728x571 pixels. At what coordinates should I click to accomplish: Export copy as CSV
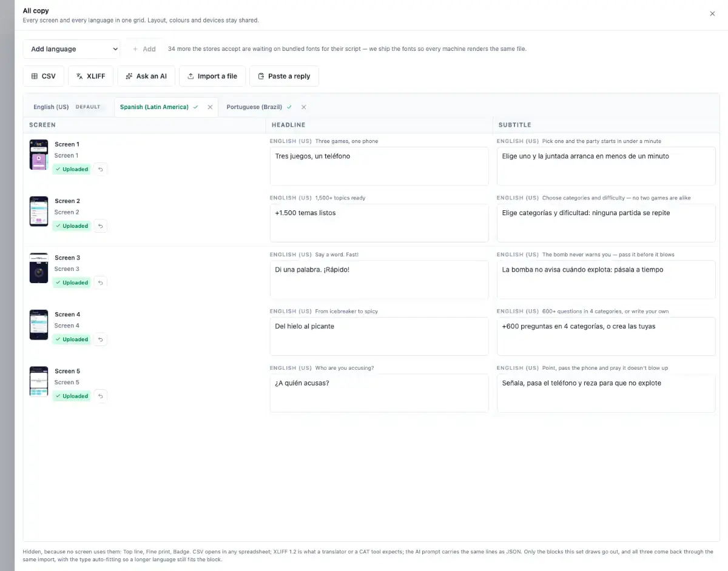[x=43, y=76]
